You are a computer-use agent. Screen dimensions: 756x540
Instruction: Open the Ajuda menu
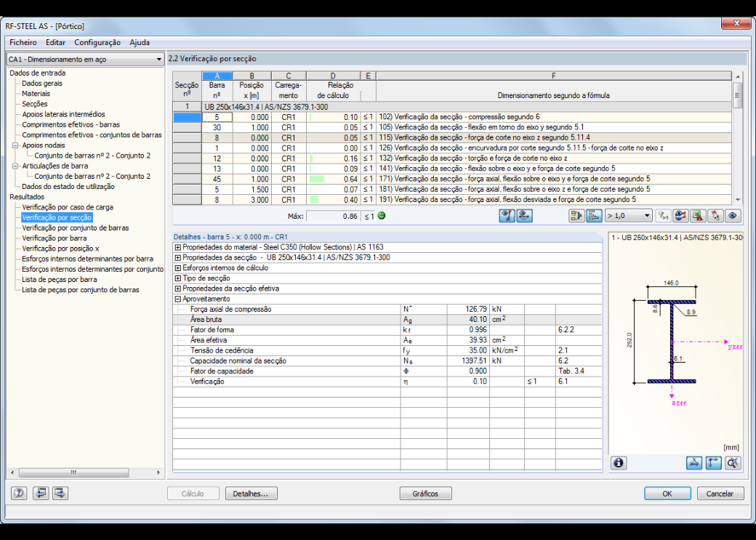click(x=140, y=42)
